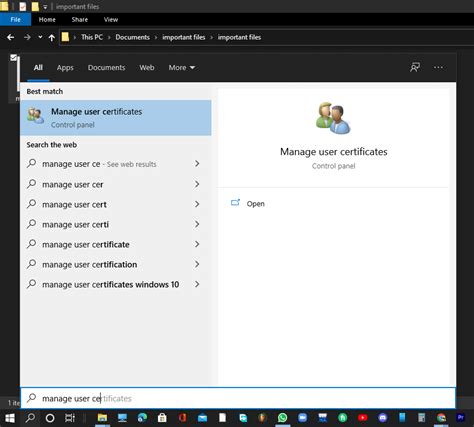Open the Mail app on taskbar
The height and width of the screenshot is (427, 474).
[x=202, y=418]
